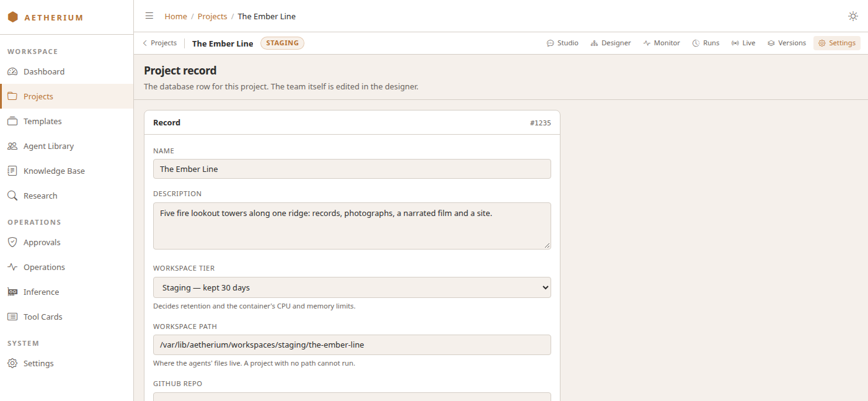Click the Live broadcast icon

[x=735, y=43]
